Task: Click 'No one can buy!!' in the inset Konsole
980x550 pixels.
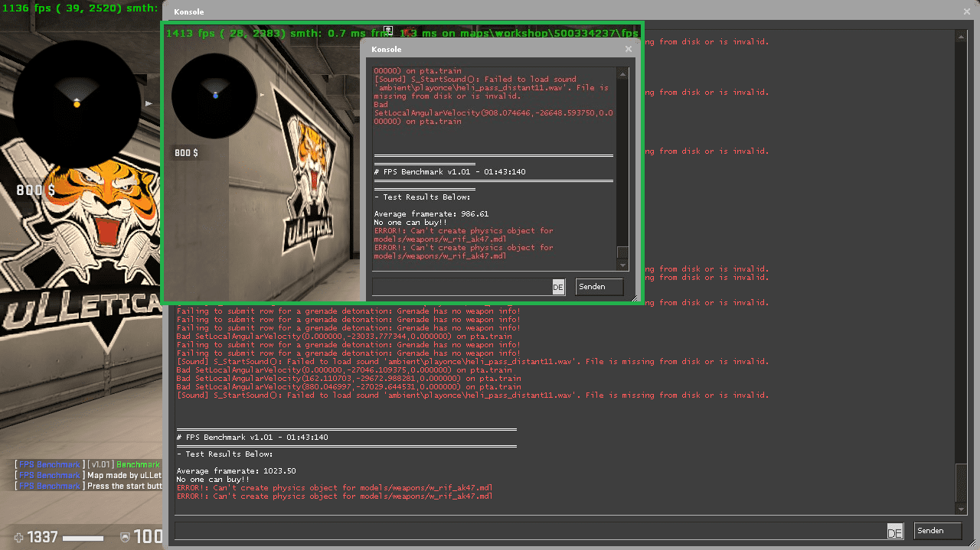Action: (x=410, y=223)
